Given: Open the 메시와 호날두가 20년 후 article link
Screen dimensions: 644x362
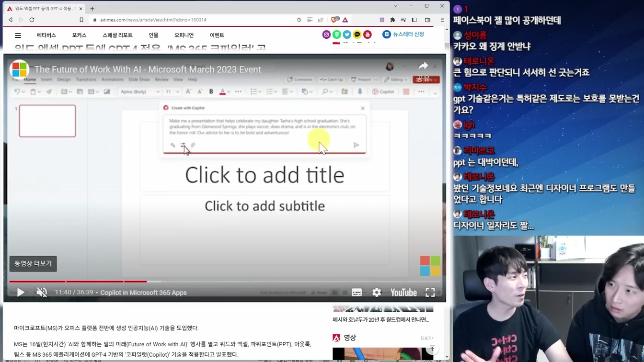Looking at the screenshot, I should 381,319.
